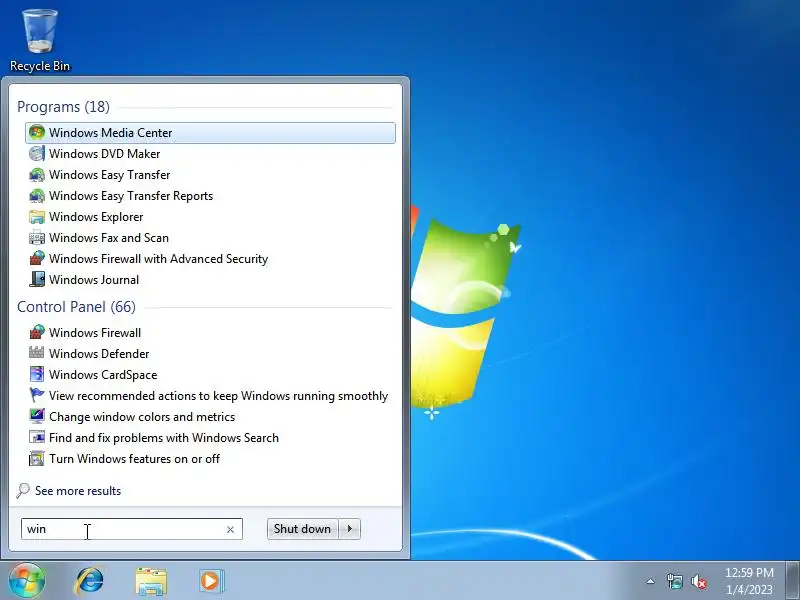Select Windows Firewall under Control Panel

click(95, 333)
